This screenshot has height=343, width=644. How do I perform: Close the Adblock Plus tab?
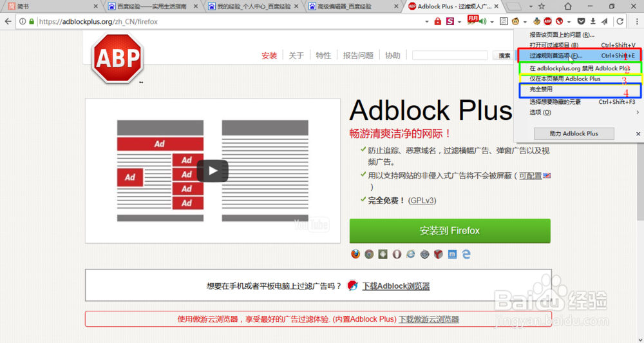click(x=497, y=6)
